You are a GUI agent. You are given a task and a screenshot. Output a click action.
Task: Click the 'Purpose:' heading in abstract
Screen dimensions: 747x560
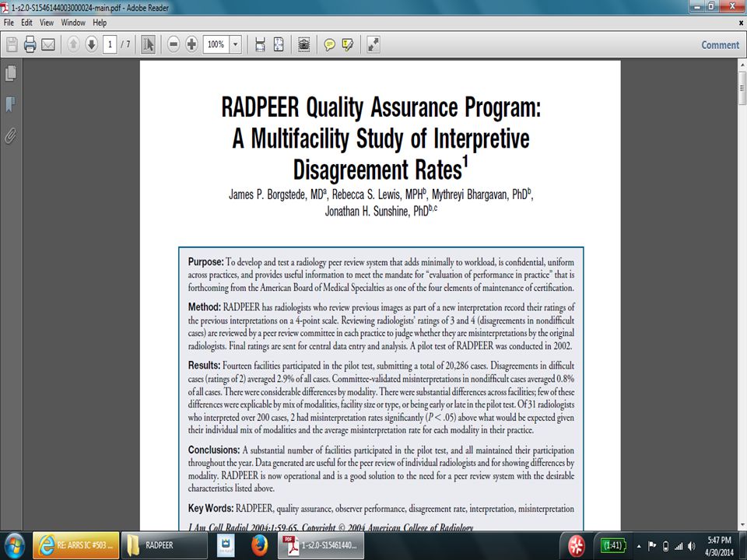point(205,262)
